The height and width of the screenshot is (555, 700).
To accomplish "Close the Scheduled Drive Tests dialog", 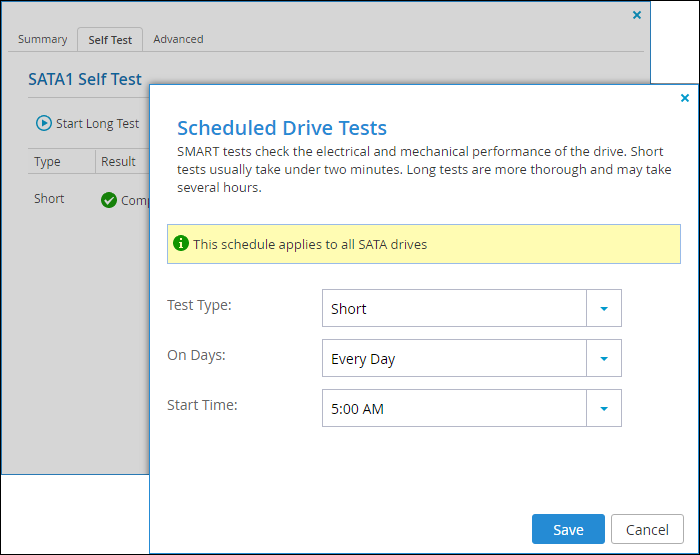I will [685, 98].
